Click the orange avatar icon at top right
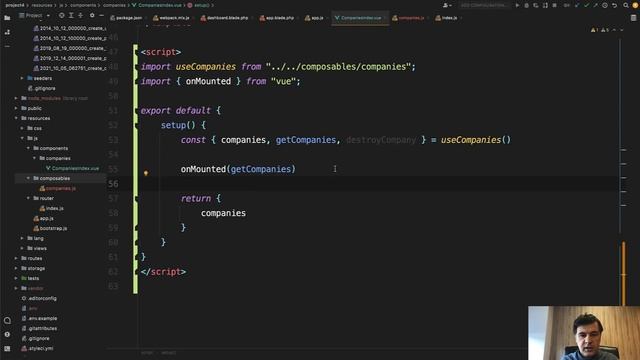Viewport: 640px width, 360px height. pyautogui.click(x=636, y=5)
